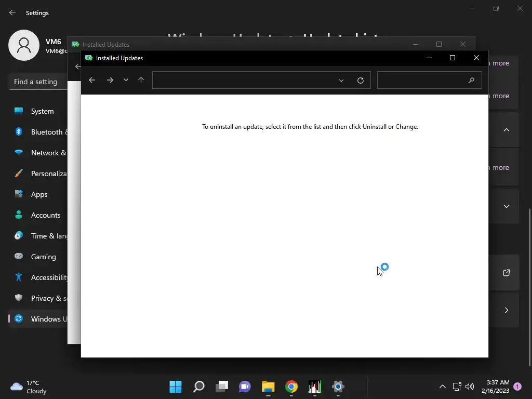The height and width of the screenshot is (399, 532).
Task: Open notification center badge
Action: 517,387
